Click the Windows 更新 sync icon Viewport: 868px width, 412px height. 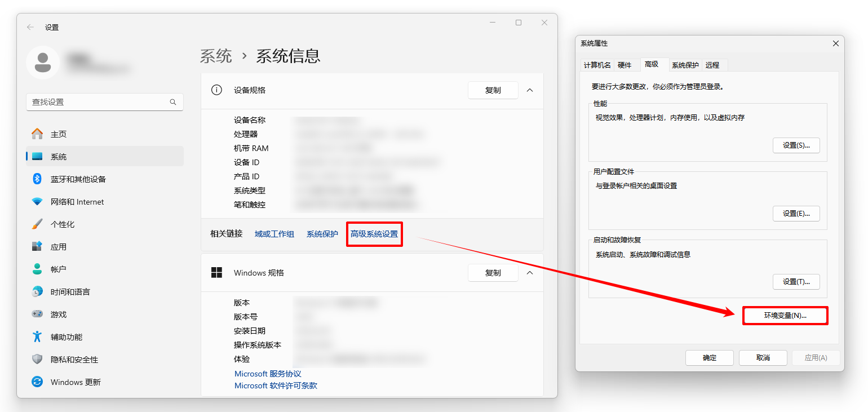click(x=37, y=382)
